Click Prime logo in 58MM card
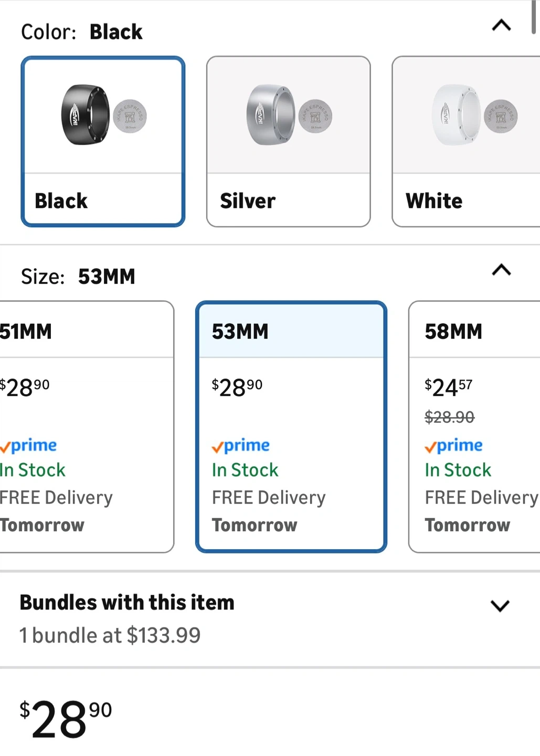540x756 pixels. tap(454, 446)
